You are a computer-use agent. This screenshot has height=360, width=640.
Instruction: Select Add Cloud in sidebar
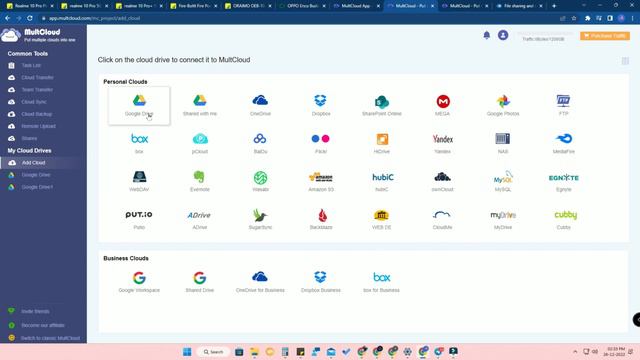(x=43, y=162)
